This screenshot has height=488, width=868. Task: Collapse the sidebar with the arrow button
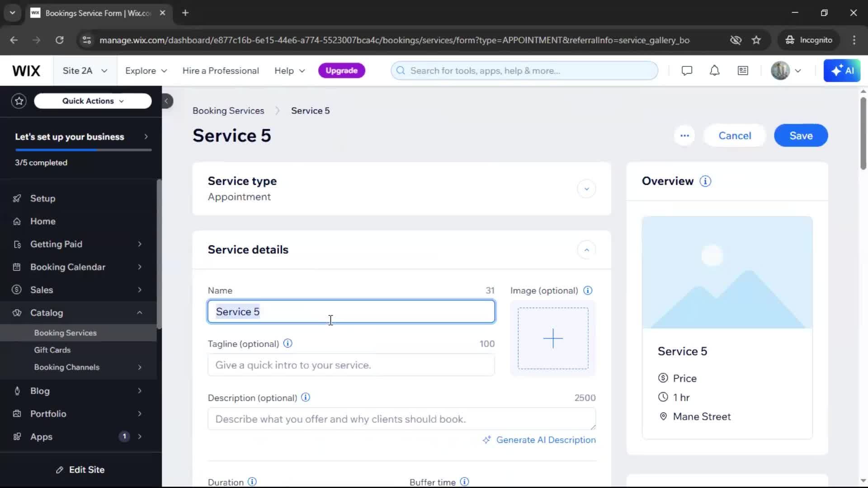point(167,101)
